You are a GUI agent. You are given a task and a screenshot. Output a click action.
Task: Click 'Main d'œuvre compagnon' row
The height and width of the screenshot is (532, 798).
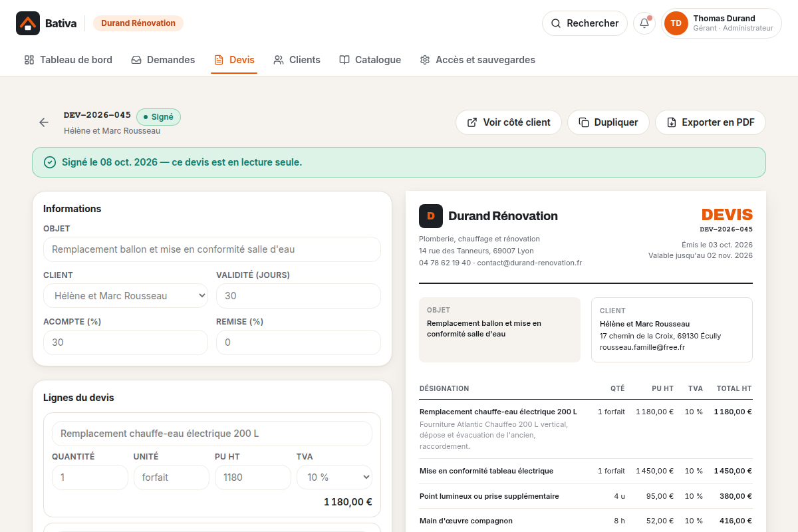coord(586,521)
